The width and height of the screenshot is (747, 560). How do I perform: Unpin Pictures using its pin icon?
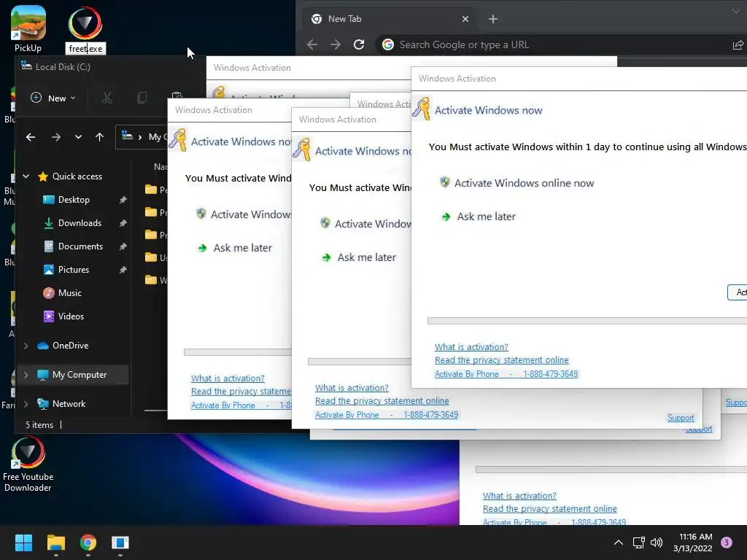click(123, 270)
